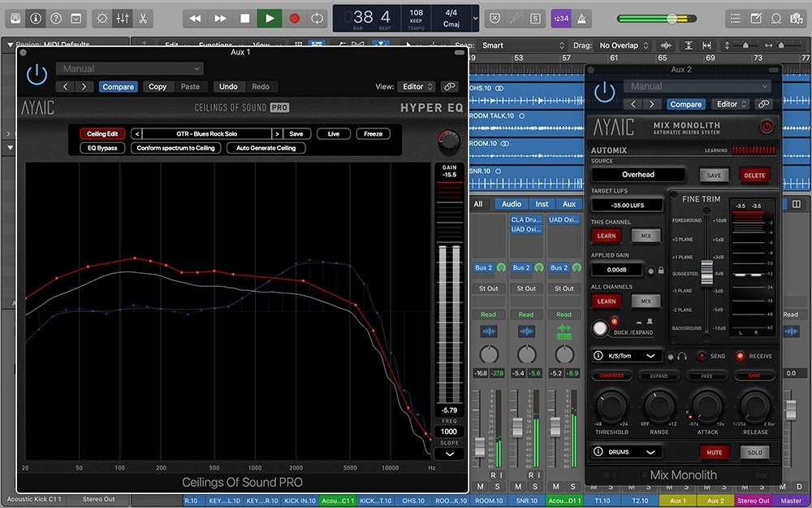Screen dimensions: 812x508
Task: Rewind the transport
Action: [x=195, y=19]
